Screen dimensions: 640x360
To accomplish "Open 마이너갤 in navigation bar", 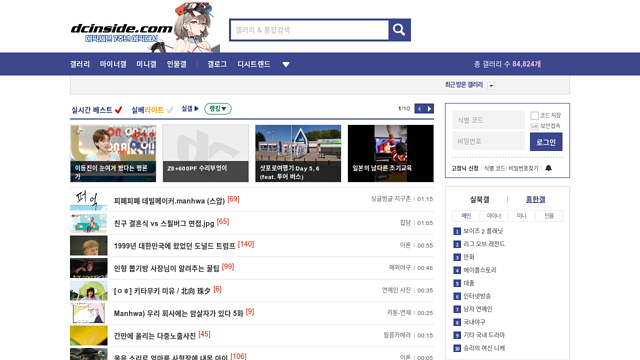I will pos(113,64).
